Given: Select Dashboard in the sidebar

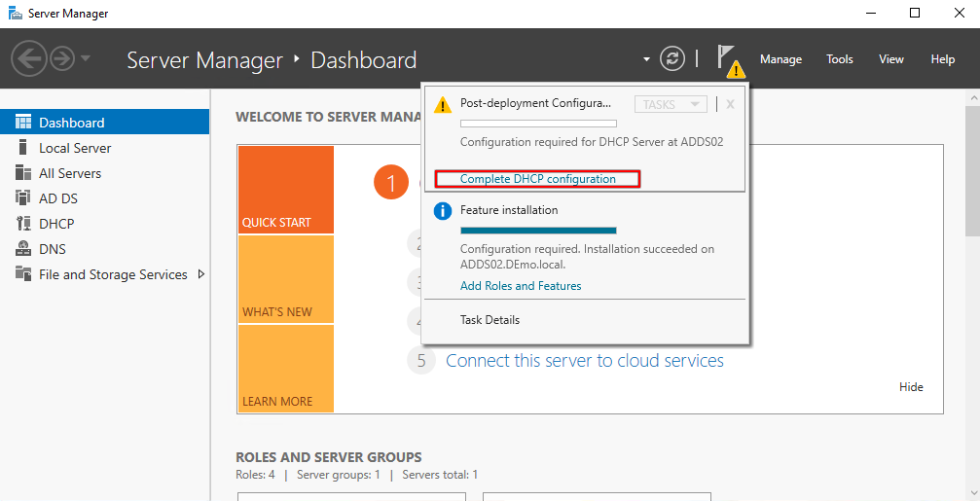Looking at the screenshot, I should point(104,122).
